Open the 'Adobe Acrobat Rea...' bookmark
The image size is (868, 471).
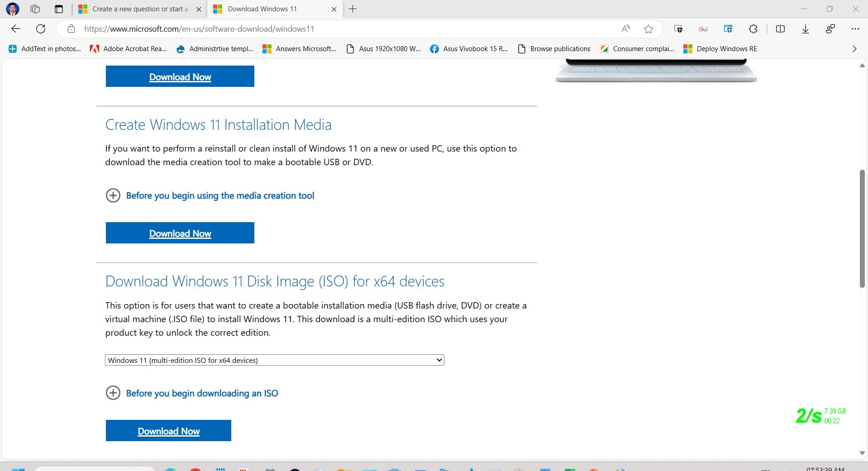pyautogui.click(x=129, y=49)
